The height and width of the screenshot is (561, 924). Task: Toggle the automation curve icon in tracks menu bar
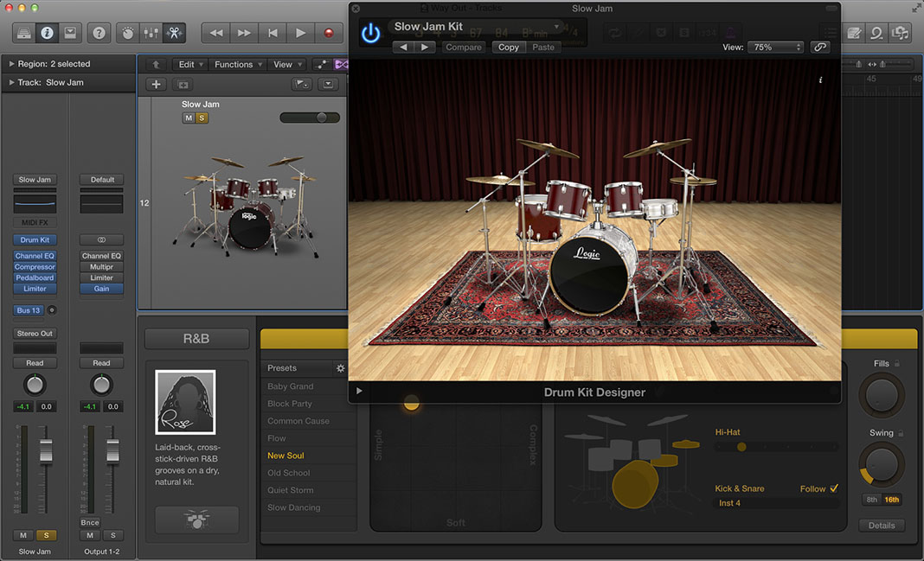click(322, 65)
